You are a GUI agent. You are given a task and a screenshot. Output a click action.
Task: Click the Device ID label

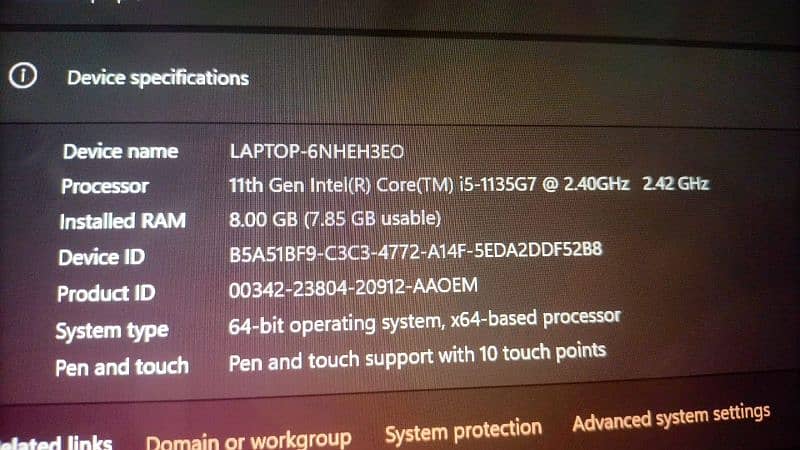(x=102, y=257)
